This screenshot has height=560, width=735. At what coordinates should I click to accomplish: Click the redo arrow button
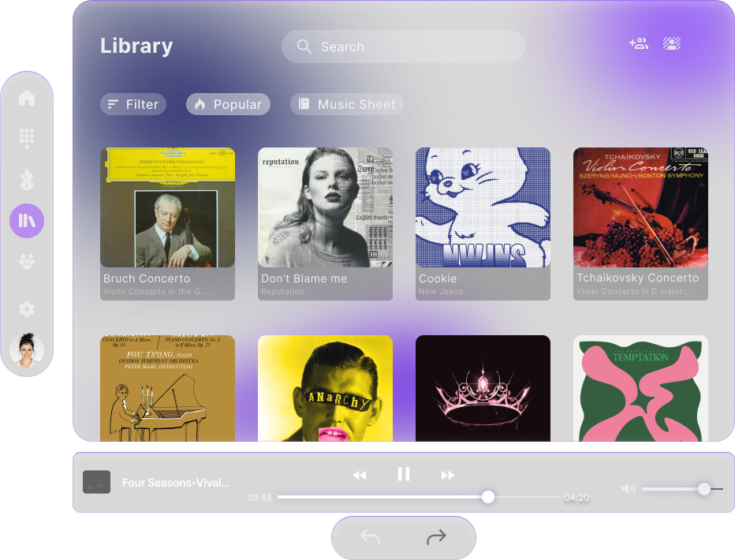[x=436, y=537]
